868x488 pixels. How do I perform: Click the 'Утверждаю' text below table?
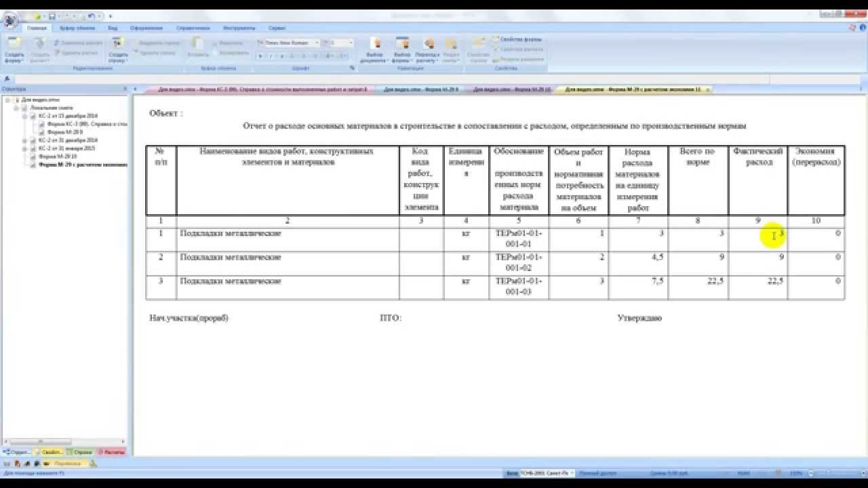coord(639,318)
